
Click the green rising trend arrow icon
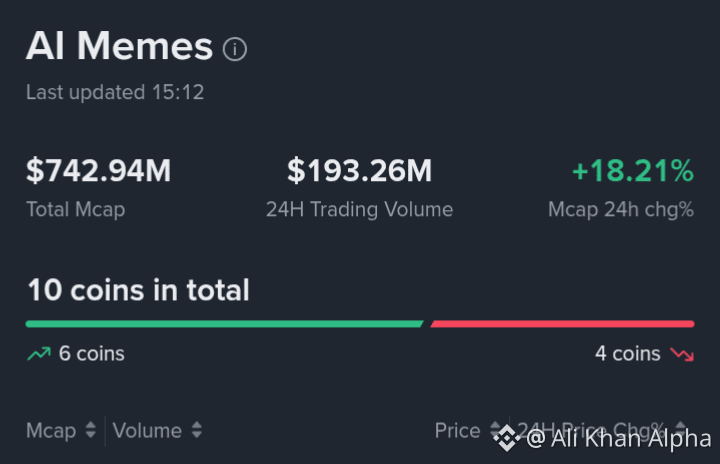click(x=39, y=354)
